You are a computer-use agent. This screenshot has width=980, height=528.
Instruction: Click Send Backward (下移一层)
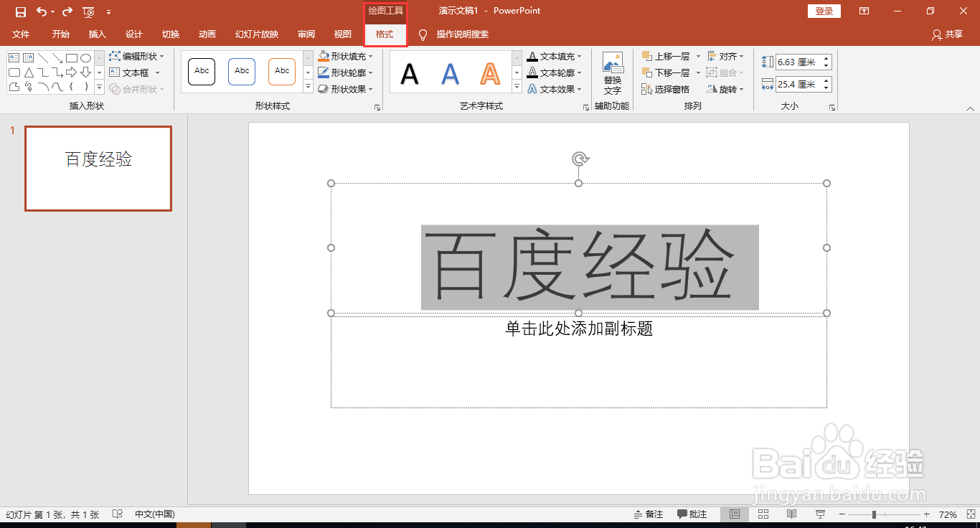pos(666,72)
